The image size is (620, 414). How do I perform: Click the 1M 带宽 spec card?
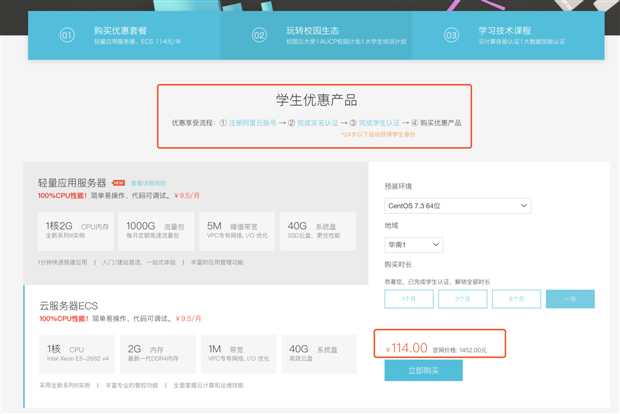238,354
